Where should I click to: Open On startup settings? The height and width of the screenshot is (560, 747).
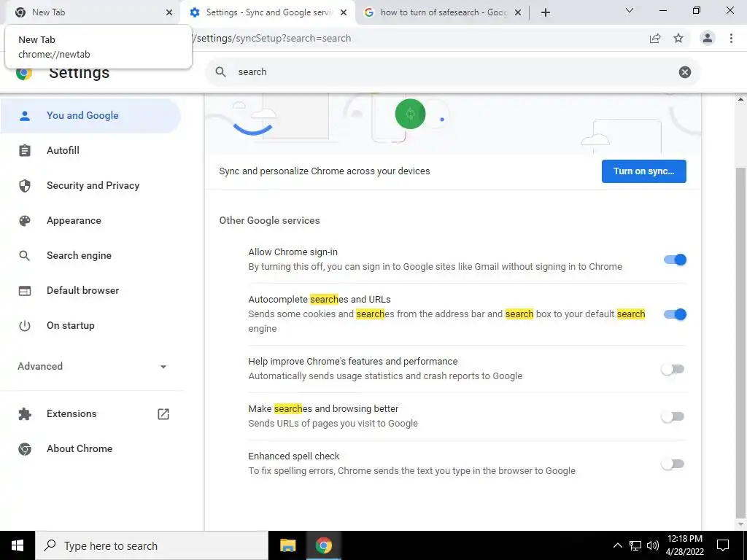pyautogui.click(x=90, y=326)
